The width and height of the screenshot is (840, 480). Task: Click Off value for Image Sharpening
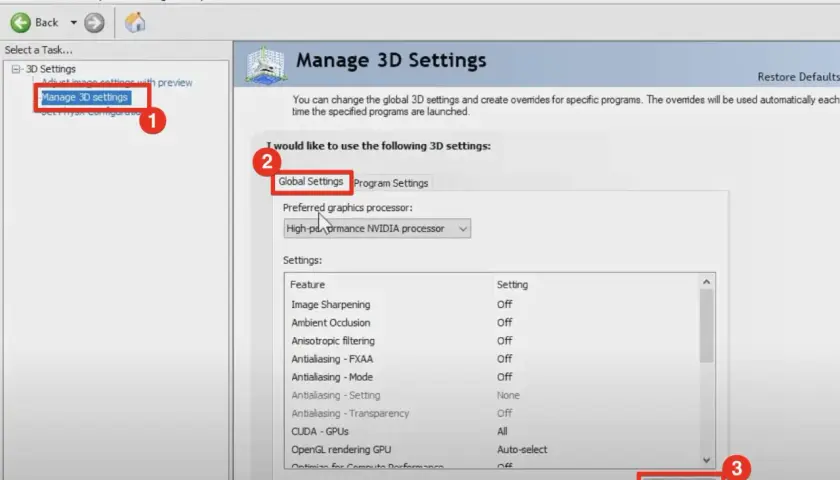point(505,304)
